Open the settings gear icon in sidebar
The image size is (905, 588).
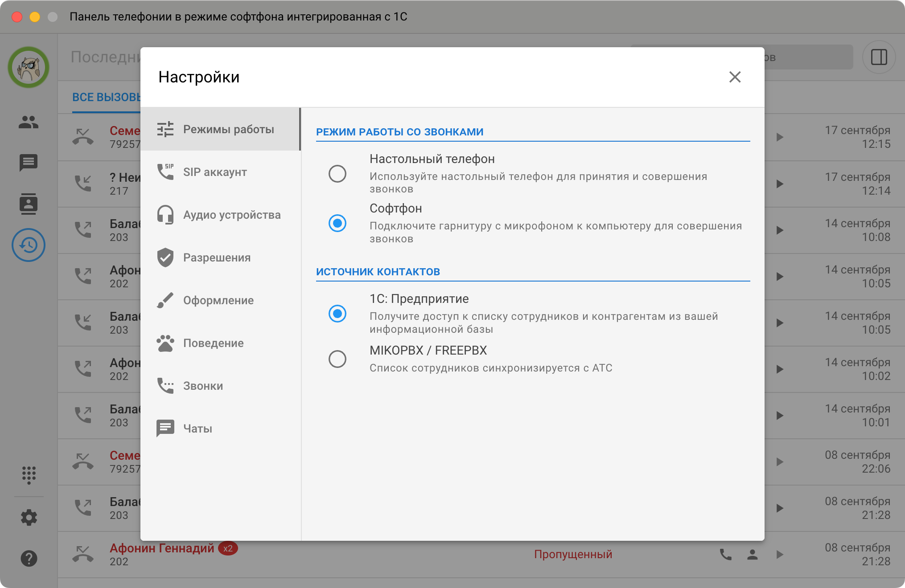pyautogui.click(x=29, y=517)
